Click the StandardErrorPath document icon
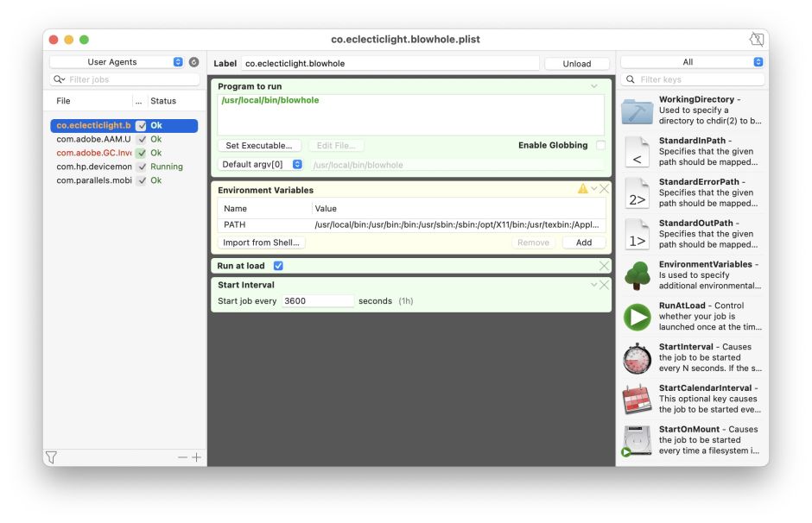The width and height of the screenshot is (812, 523). [x=637, y=193]
